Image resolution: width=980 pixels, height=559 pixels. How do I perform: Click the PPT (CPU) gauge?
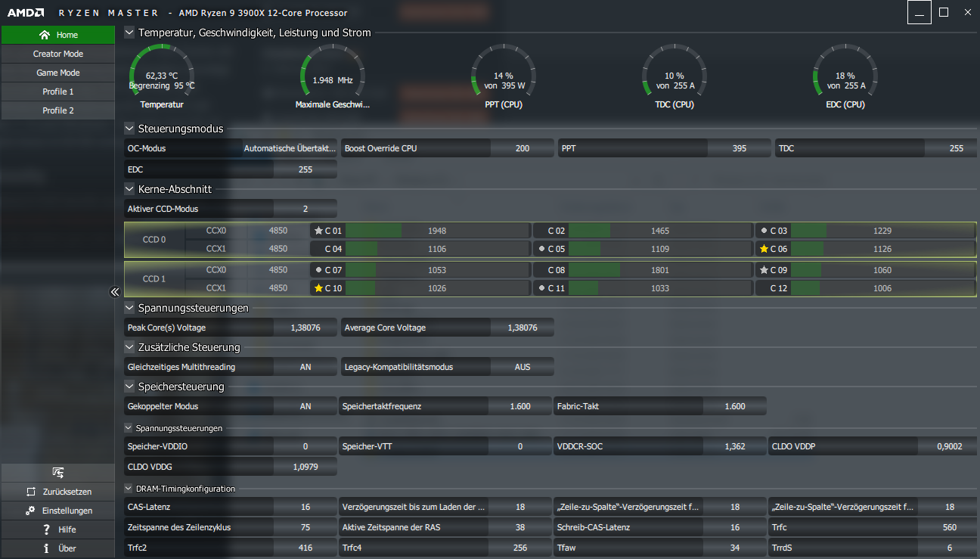tap(504, 73)
